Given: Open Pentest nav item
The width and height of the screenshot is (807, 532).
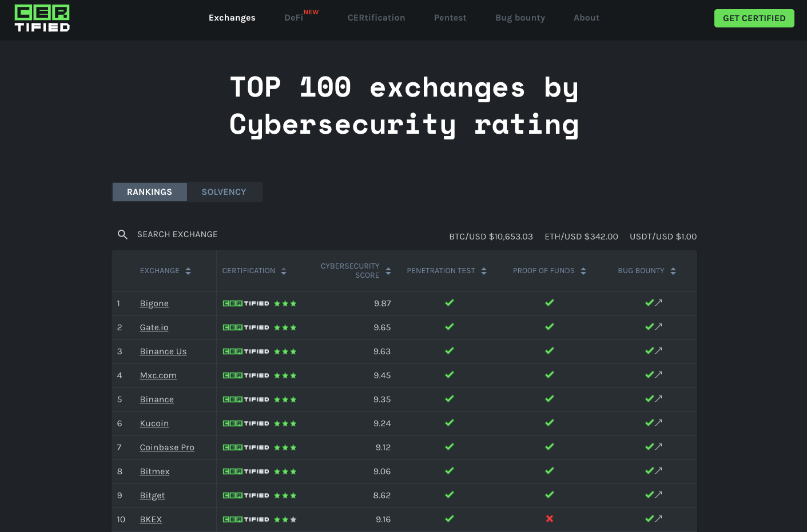Looking at the screenshot, I should [x=450, y=18].
